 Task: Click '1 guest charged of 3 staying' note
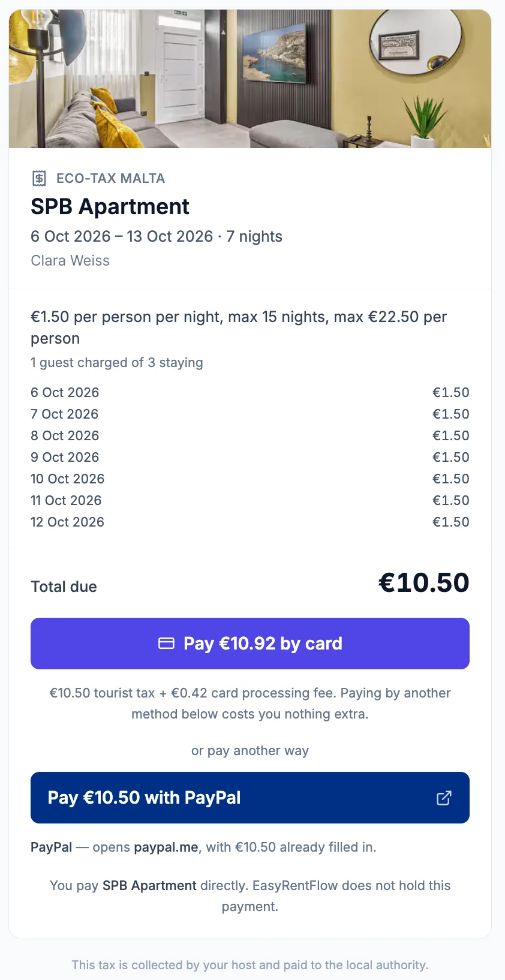pos(117,363)
